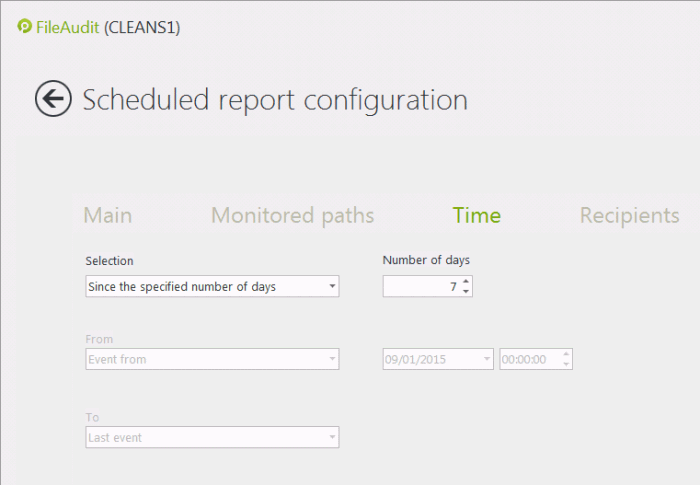Click the 00:00:00 time field
The width and height of the screenshot is (700, 485).
coord(530,359)
